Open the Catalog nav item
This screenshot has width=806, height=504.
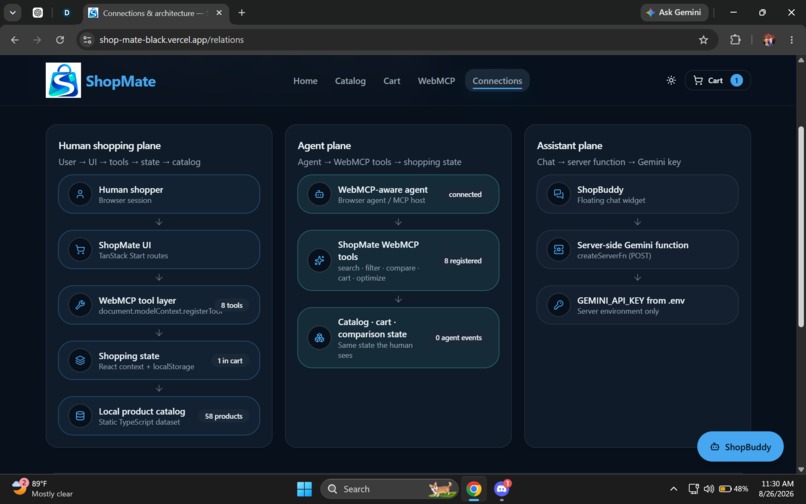pos(350,81)
